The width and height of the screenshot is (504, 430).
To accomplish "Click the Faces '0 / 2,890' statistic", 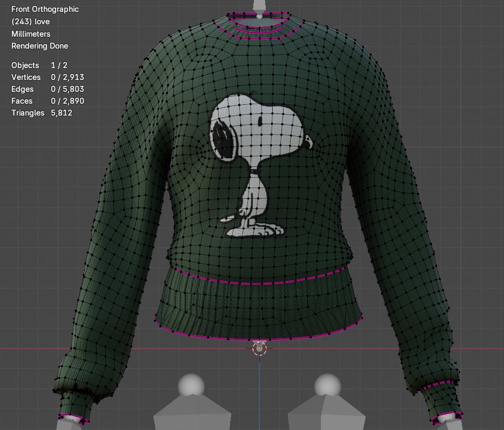I will point(68,101).
